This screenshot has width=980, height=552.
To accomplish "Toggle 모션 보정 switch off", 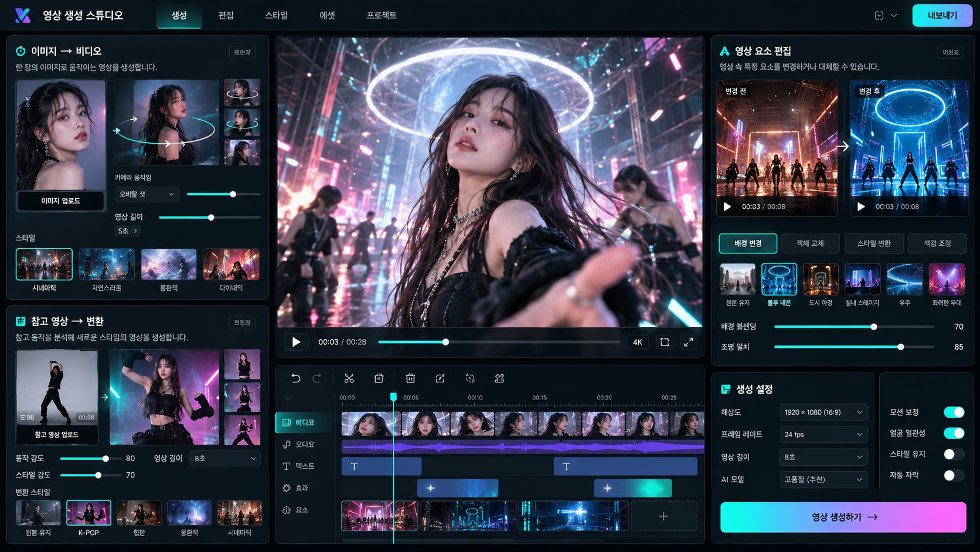I will click(954, 412).
